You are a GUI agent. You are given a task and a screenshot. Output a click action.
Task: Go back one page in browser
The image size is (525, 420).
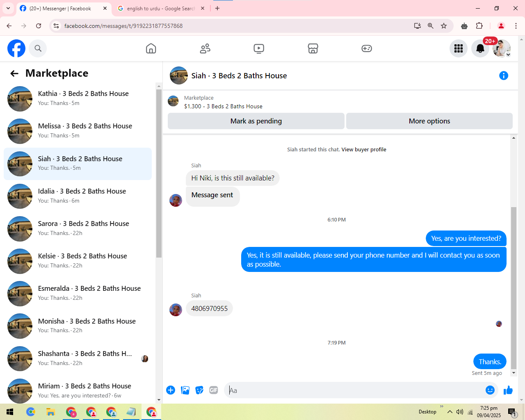pos(9,26)
